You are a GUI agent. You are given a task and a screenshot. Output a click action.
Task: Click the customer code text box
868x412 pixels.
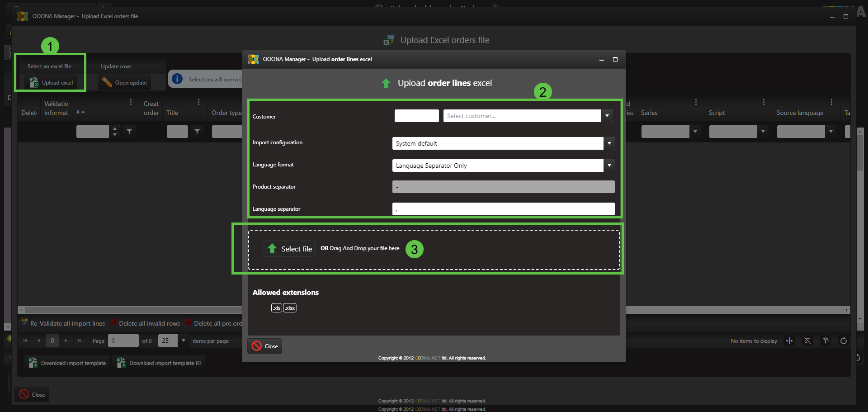click(416, 116)
